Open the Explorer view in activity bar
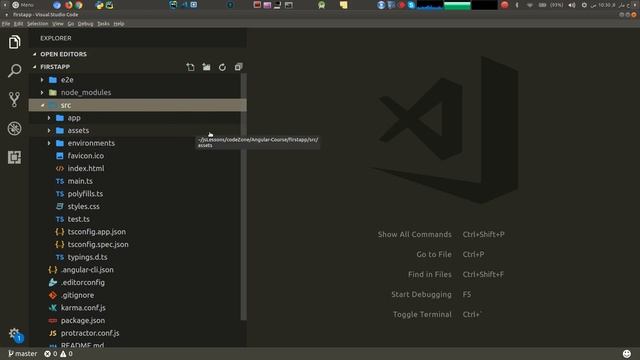Viewport: 640px width, 360px height. tap(14, 42)
